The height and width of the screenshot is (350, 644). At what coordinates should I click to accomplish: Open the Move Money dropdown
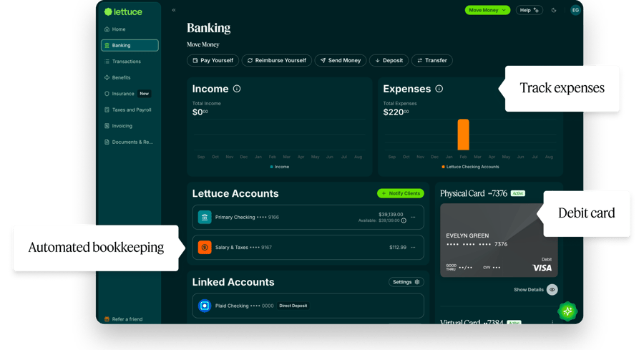pos(487,10)
